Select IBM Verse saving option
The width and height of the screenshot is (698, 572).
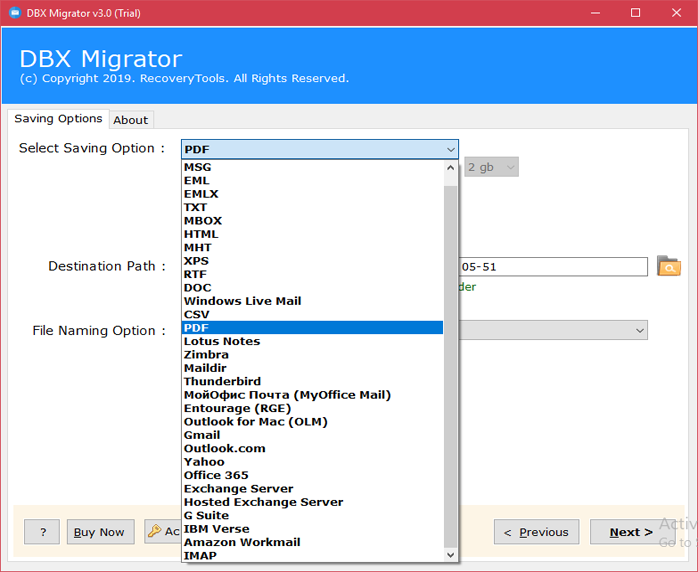click(312, 528)
